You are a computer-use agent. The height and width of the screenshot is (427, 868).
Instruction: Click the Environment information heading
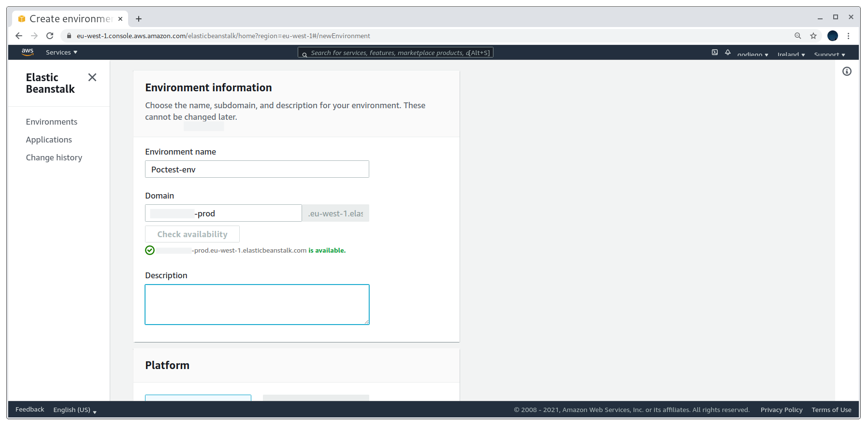(x=208, y=87)
